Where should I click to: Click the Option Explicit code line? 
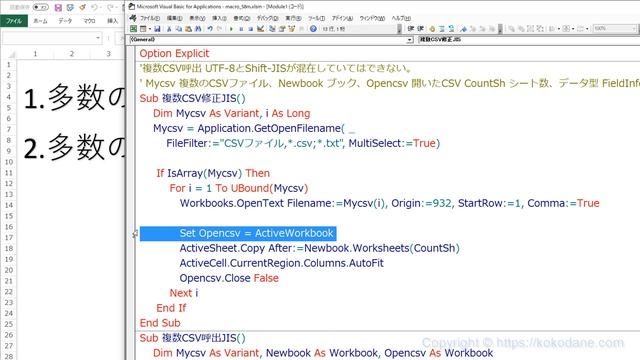174,53
